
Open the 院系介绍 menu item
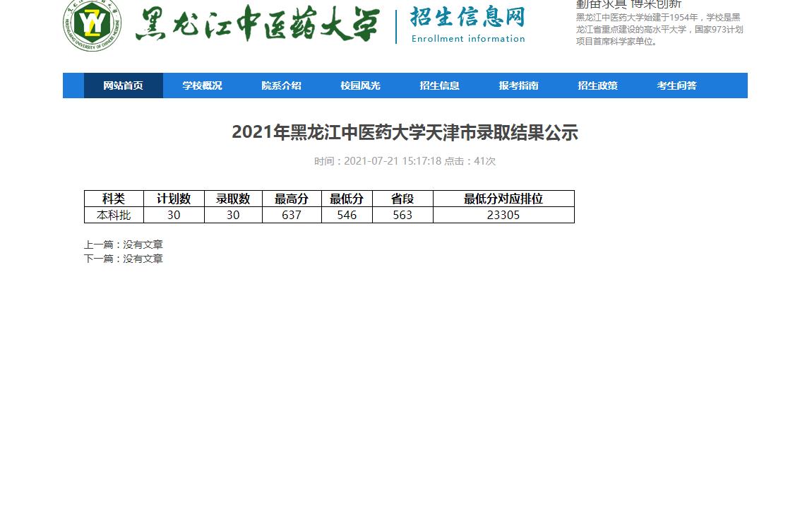[x=281, y=86]
